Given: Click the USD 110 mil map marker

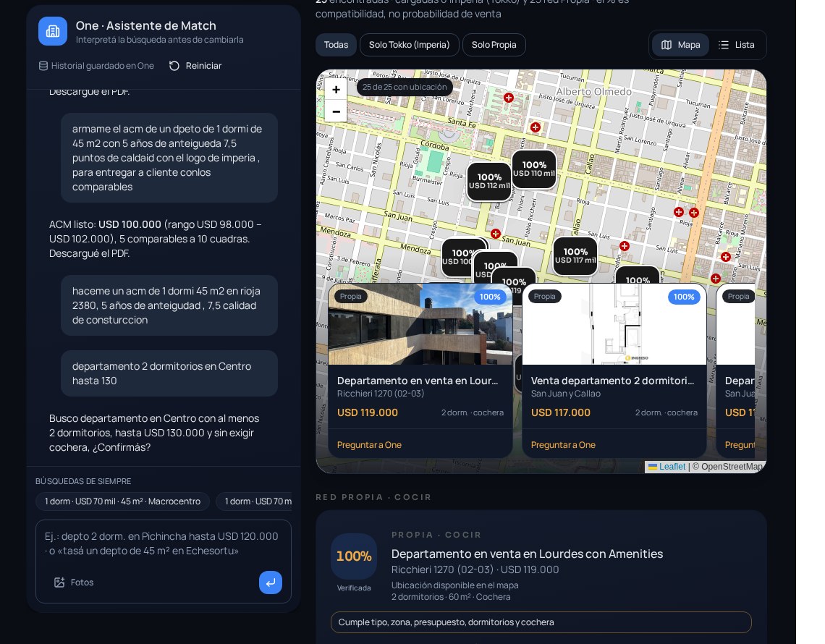Looking at the screenshot, I should (x=534, y=169).
